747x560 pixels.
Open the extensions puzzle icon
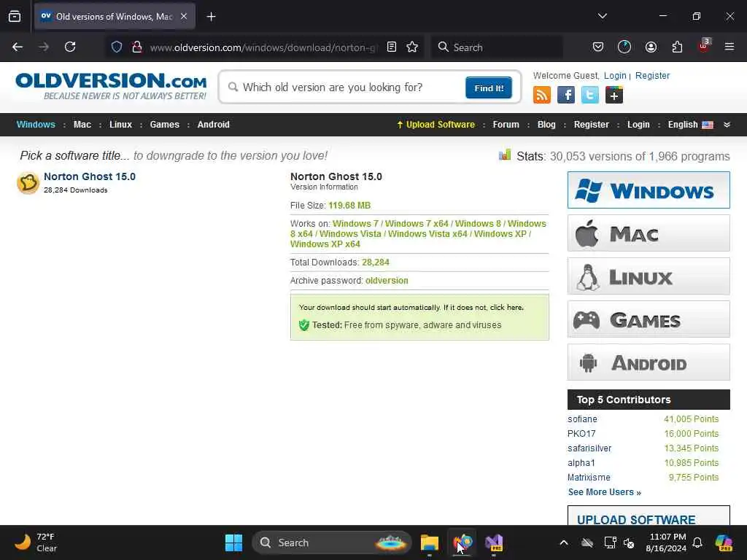pyautogui.click(x=677, y=47)
